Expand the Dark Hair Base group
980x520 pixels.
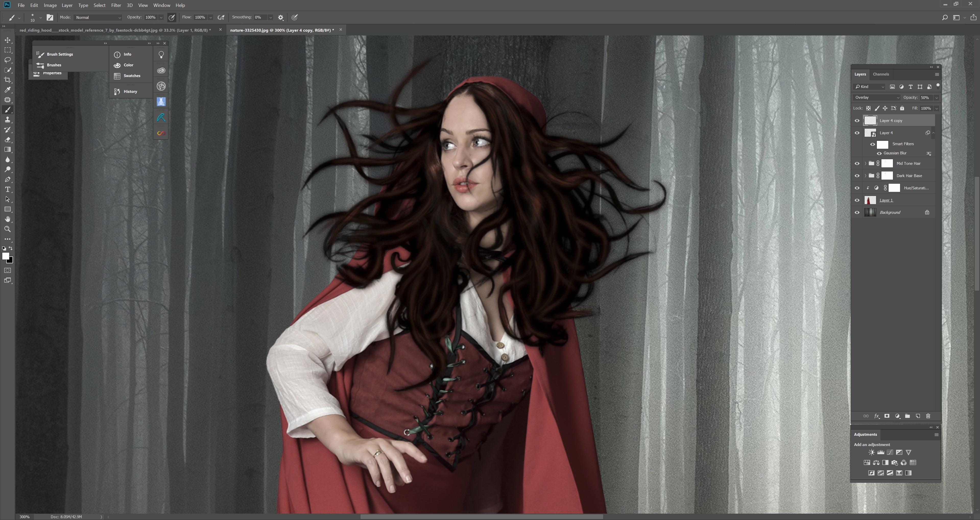(x=866, y=176)
